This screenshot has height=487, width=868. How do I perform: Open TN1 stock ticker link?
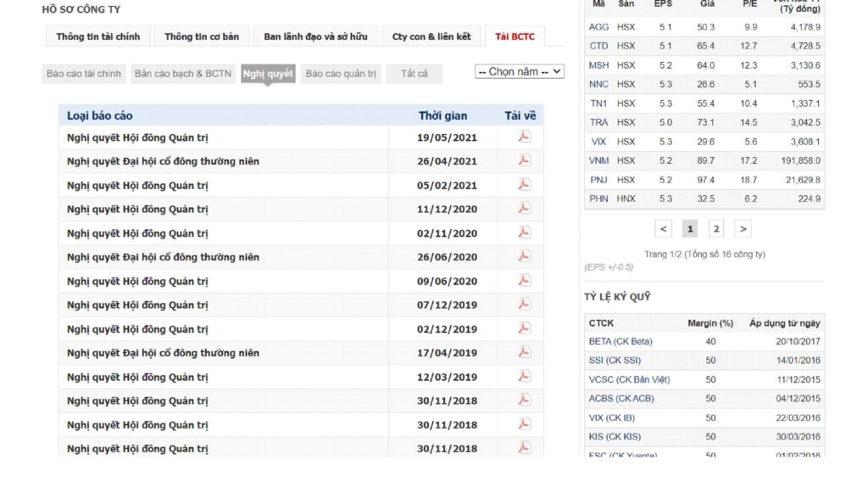click(x=598, y=104)
